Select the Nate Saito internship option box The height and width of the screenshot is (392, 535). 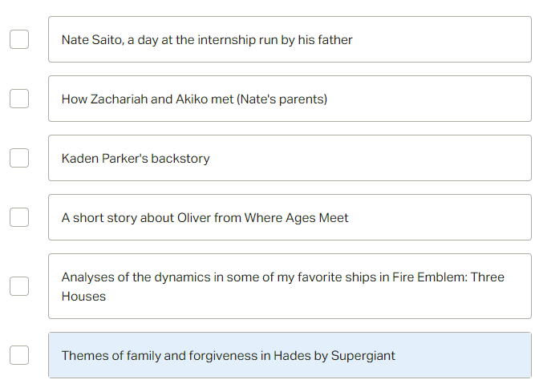tap(290, 39)
